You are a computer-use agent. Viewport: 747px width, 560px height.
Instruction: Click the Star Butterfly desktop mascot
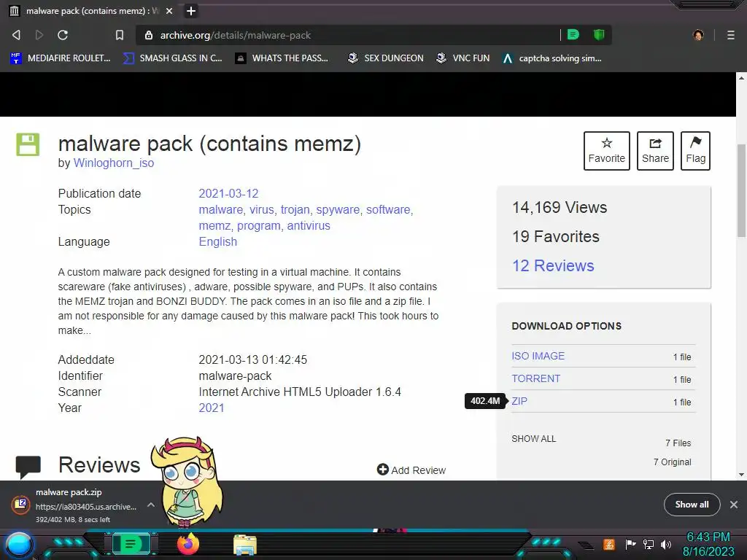pos(189,482)
